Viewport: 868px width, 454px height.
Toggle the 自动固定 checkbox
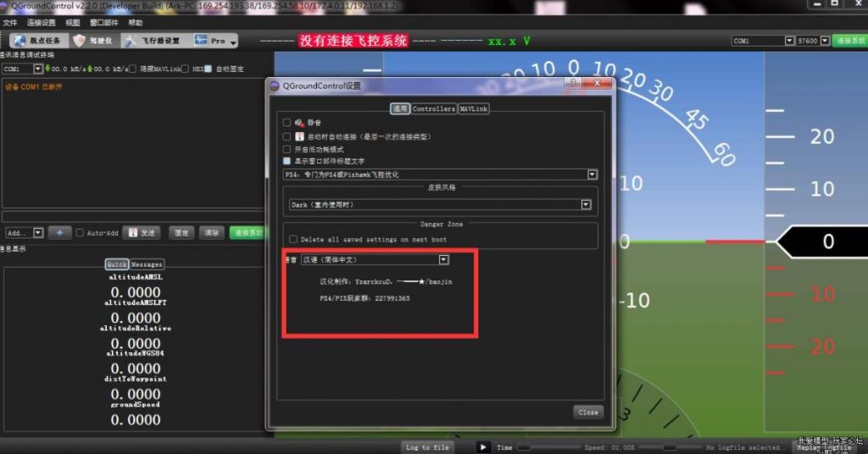209,69
